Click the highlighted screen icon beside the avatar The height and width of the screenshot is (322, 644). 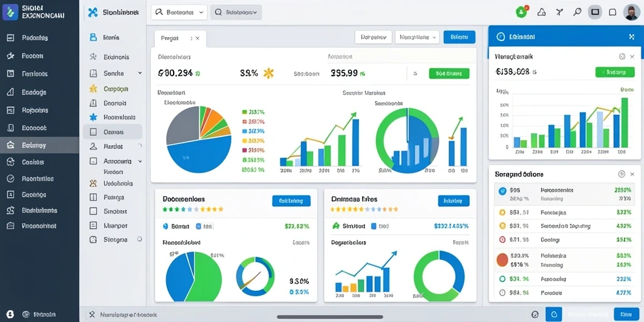coord(595,13)
